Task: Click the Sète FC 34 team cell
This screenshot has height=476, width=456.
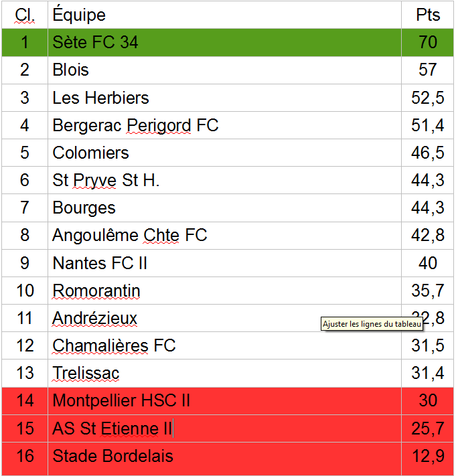Action: [95, 42]
